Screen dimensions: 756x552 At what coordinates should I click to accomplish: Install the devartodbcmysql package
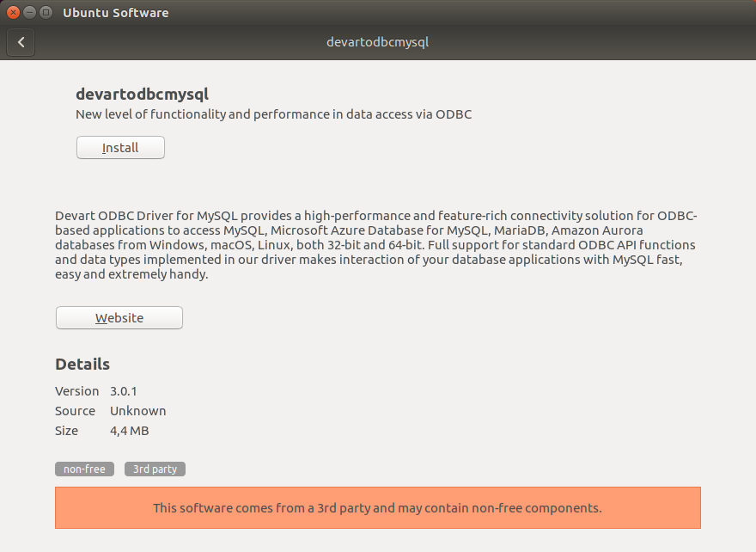point(120,147)
